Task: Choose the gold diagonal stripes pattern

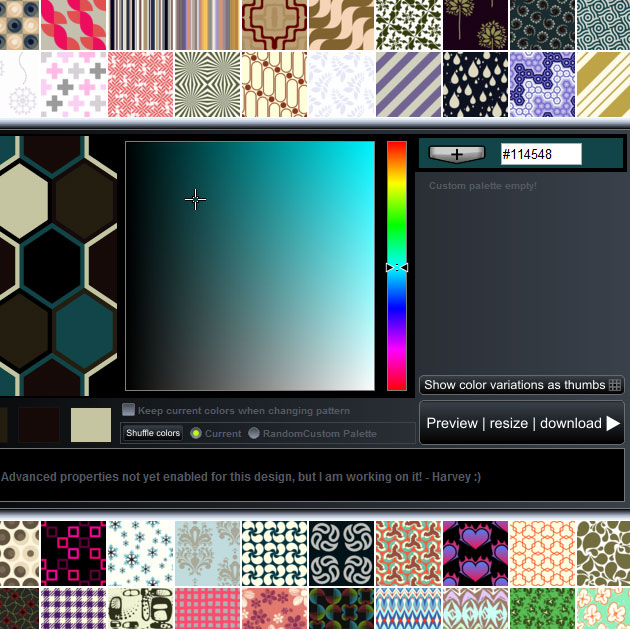Action: [603, 84]
